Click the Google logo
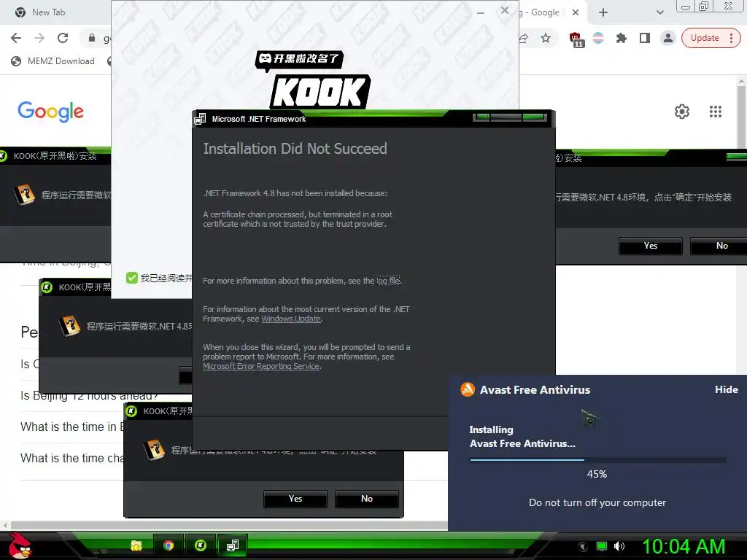This screenshot has width=747, height=560. point(50,112)
